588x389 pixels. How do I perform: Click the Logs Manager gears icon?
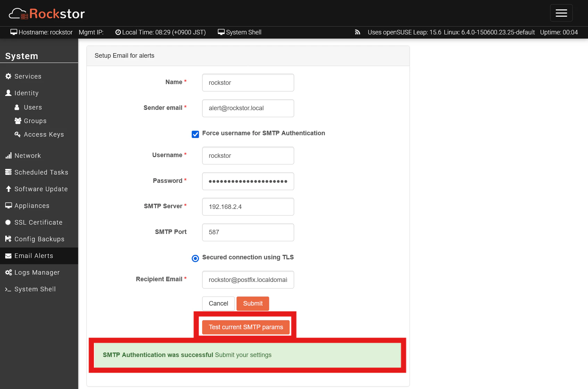click(8, 272)
